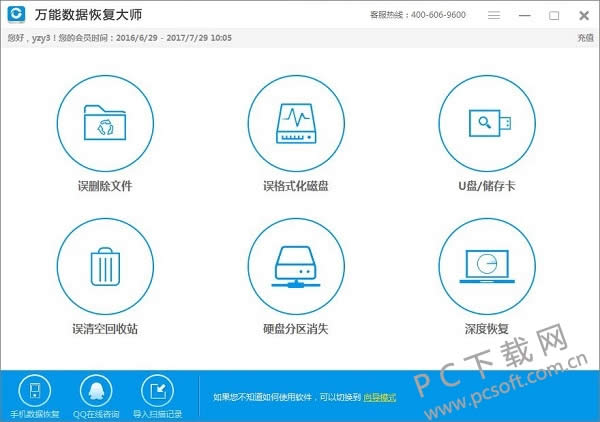Click the 误清空回收站 label

pos(105,329)
